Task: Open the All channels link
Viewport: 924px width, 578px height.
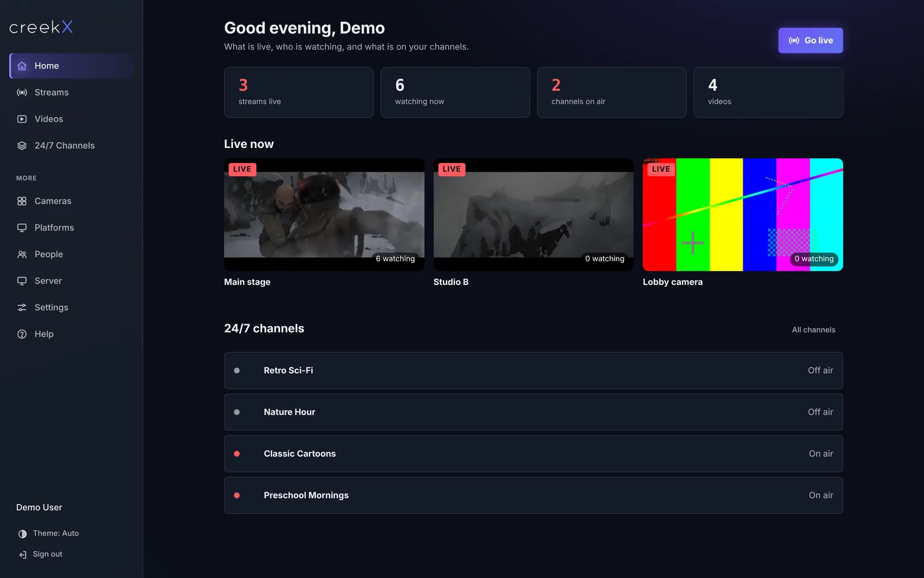Action: pos(814,329)
